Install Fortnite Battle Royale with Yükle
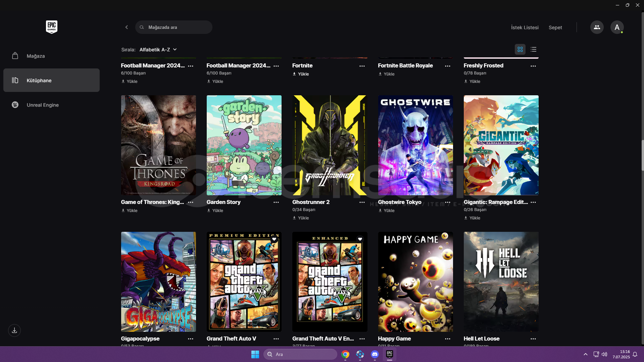Viewport: 644px width, 362px height. (x=386, y=74)
